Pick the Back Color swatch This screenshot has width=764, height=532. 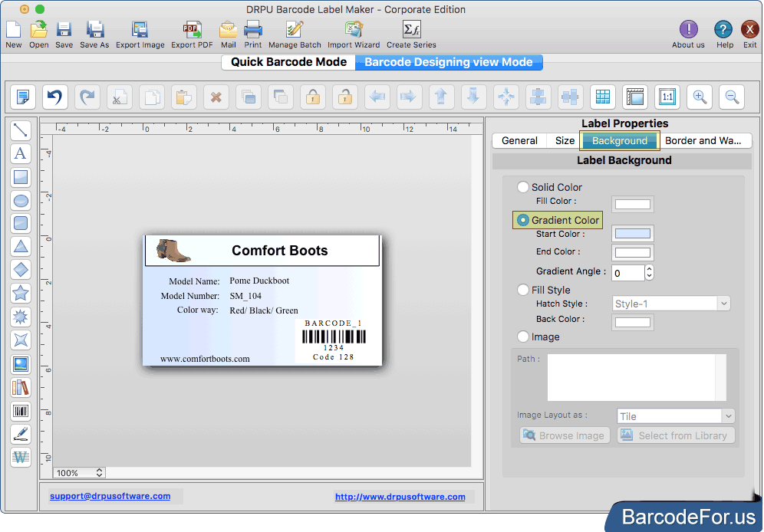tap(632, 322)
